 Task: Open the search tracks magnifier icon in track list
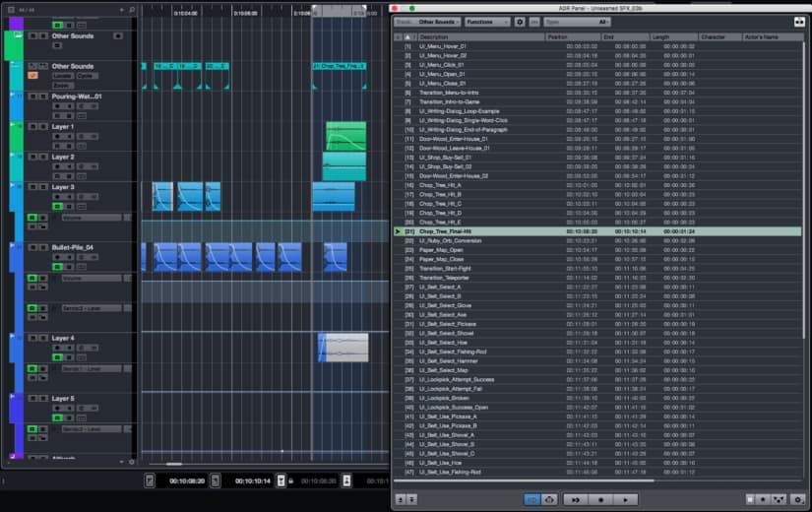(132, 10)
